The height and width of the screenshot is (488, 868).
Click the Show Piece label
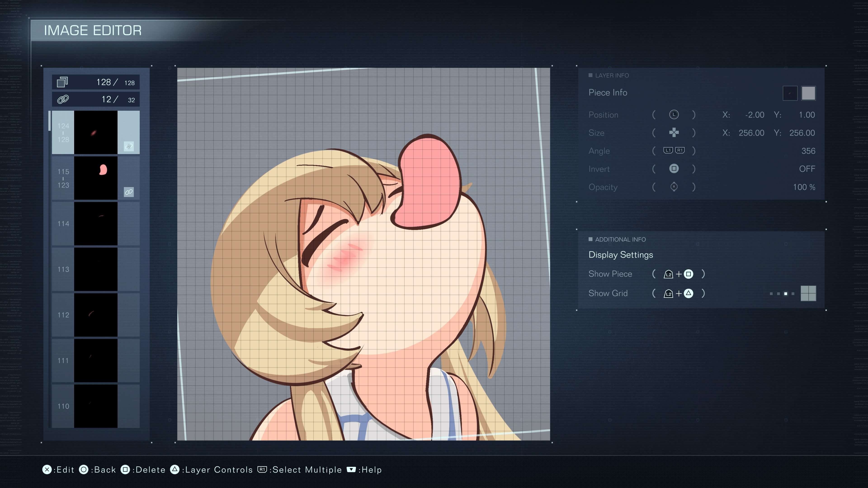pyautogui.click(x=610, y=274)
